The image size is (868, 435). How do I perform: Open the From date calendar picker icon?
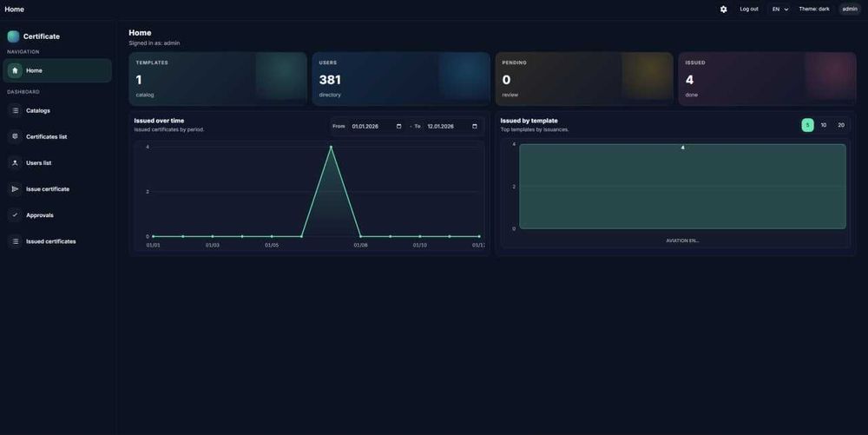click(398, 126)
